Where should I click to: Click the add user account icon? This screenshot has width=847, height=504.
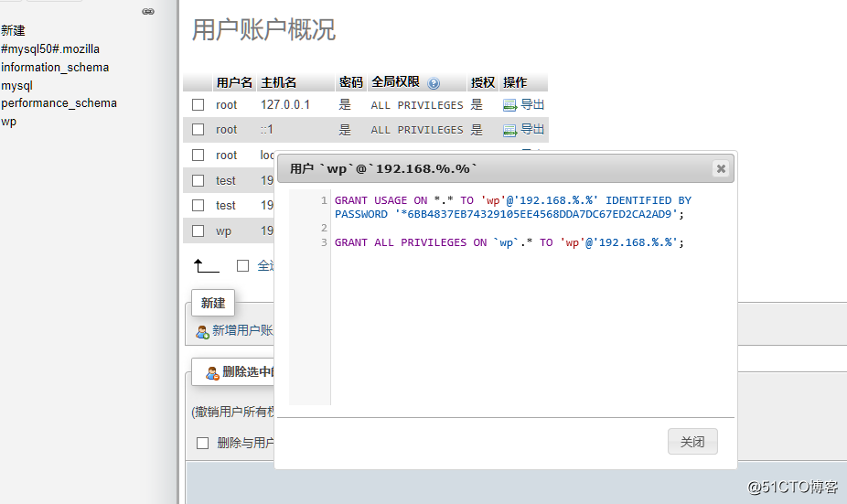pos(202,332)
